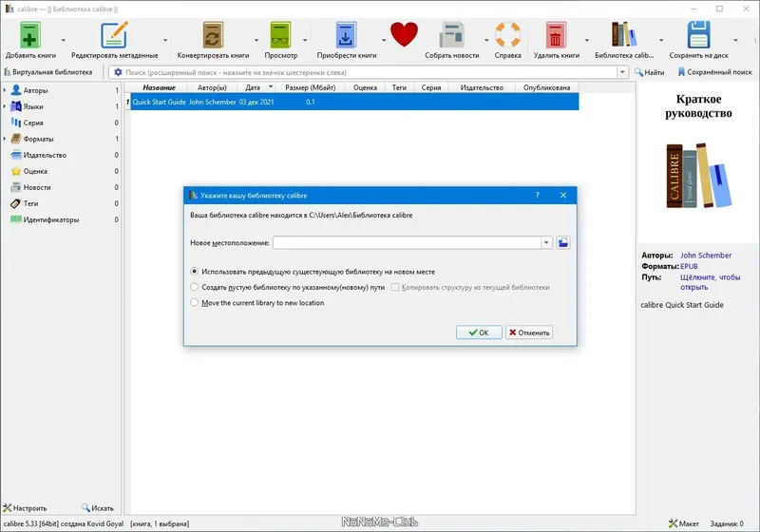The image size is (760, 532).
Task: Sort by Название column header
Action: click(159, 87)
